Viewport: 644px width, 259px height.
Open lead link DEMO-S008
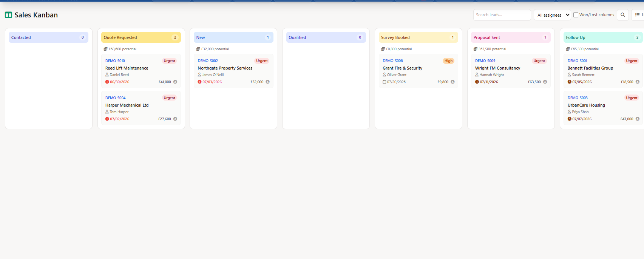(393, 60)
